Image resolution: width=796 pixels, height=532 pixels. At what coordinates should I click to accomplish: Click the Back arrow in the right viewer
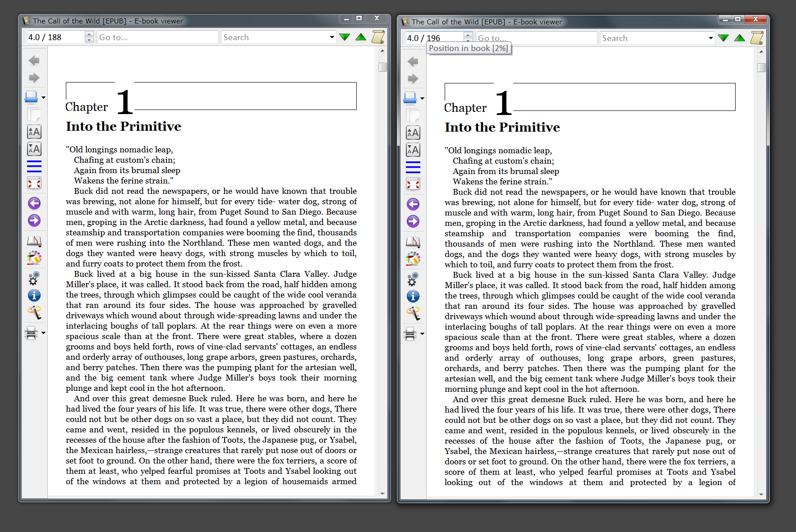point(413,61)
